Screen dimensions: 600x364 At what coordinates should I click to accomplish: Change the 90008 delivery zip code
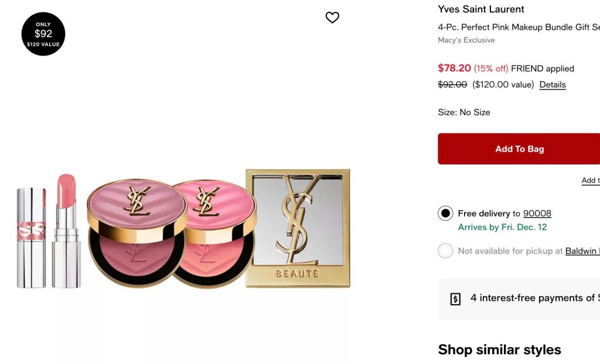click(537, 214)
